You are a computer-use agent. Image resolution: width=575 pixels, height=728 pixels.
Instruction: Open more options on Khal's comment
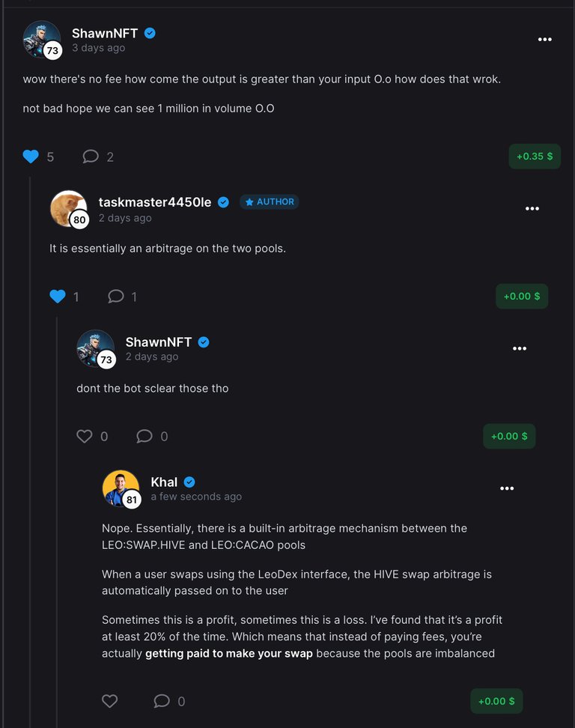507,488
